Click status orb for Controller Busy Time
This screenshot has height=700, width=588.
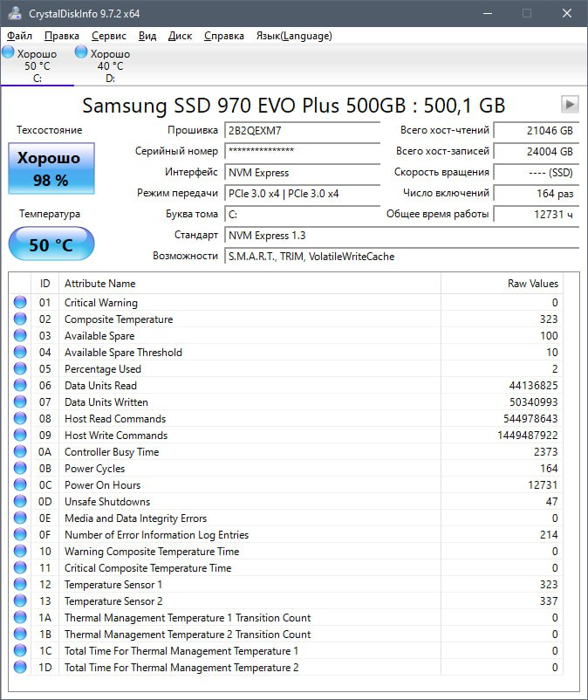click(x=20, y=451)
